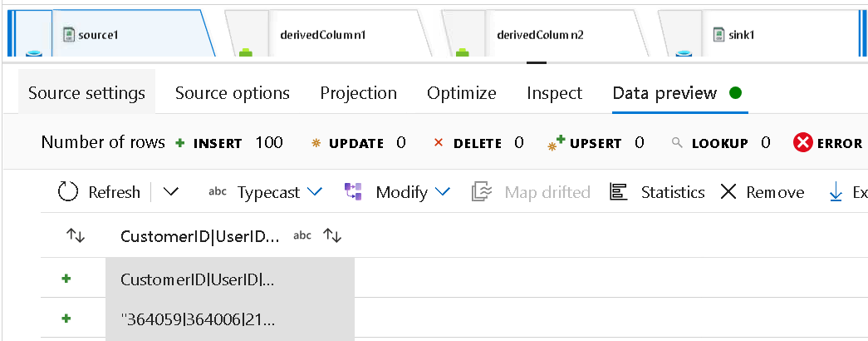868x341 pixels.
Task: Open the Statistics chart icon
Action: pyautogui.click(x=618, y=192)
